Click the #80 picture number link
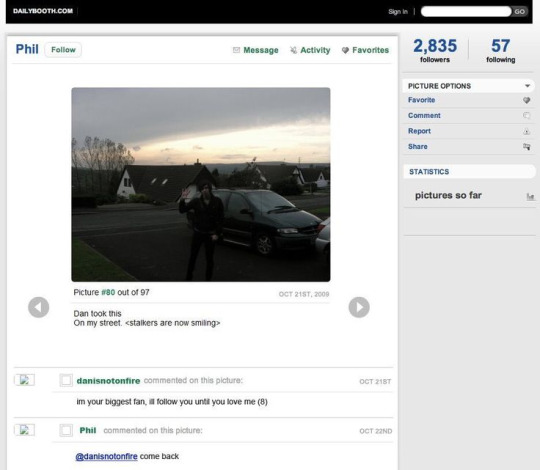 click(x=108, y=292)
